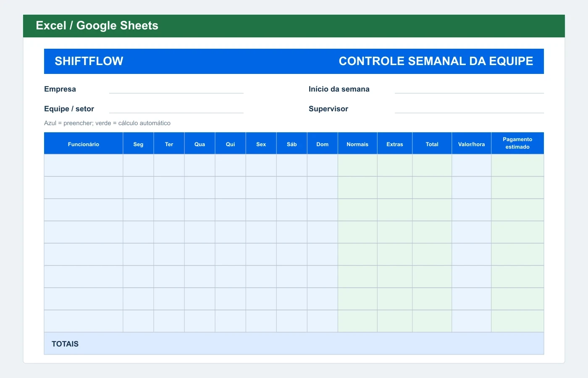The height and width of the screenshot is (378, 588).
Task: Click the CONTROLE SEMANAL DA EQUIPE heading
Action: [436, 61]
